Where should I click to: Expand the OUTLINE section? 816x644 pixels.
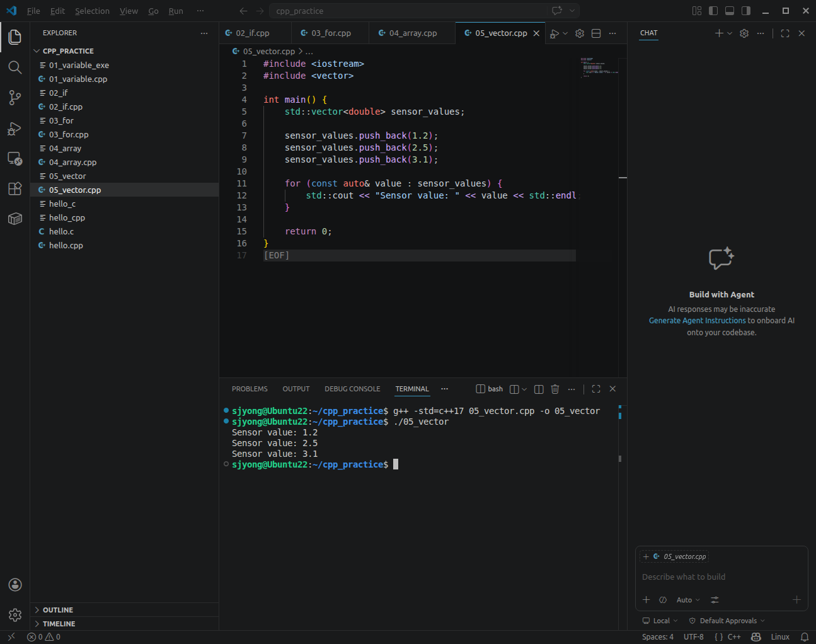124,610
